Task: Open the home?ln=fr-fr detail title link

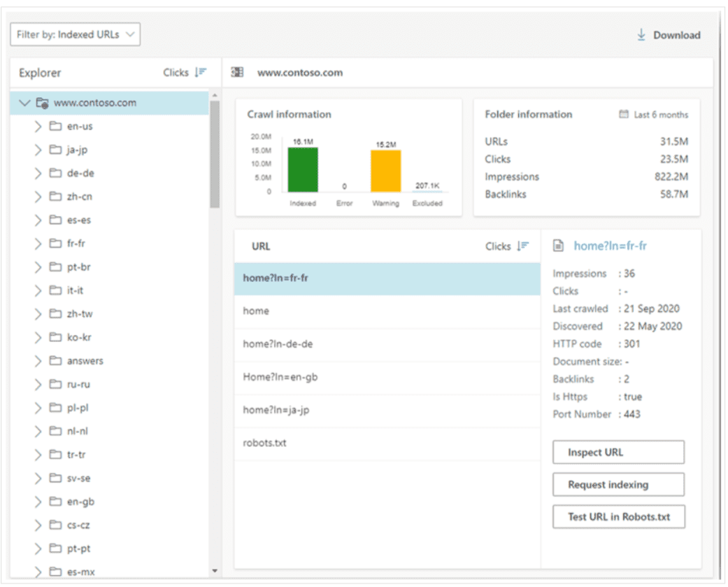Action: [610, 246]
